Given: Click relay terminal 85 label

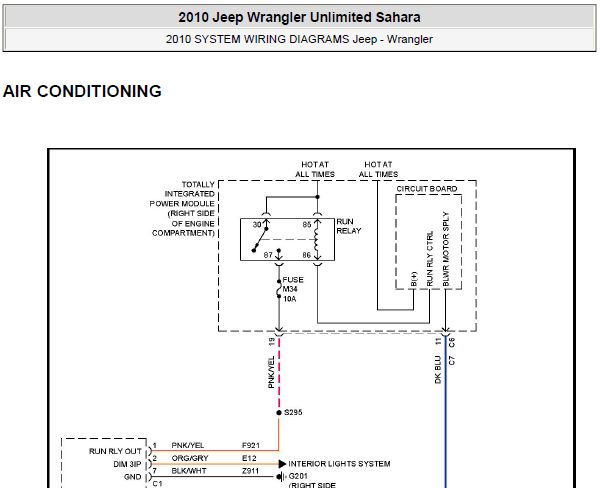Looking at the screenshot, I should [x=307, y=225].
